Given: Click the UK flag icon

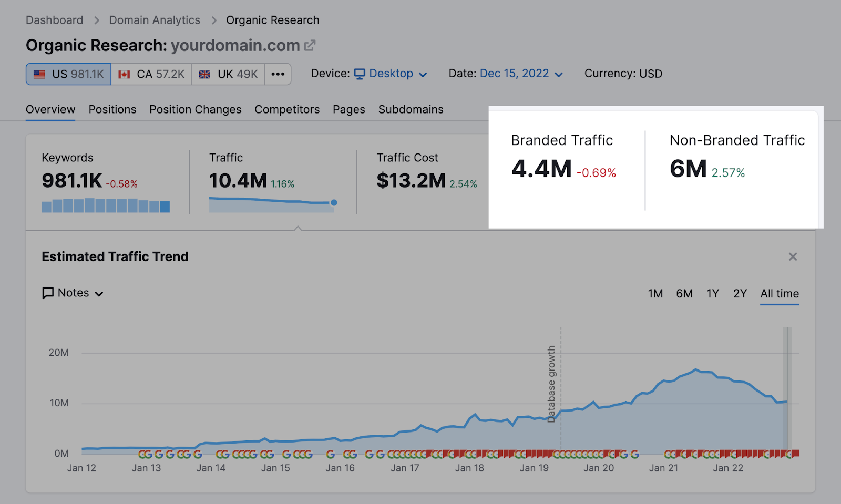Looking at the screenshot, I should pyautogui.click(x=204, y=74).
